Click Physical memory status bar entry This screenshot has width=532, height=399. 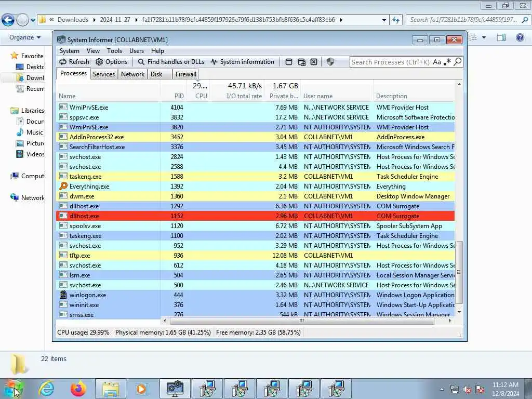point(163,332)
